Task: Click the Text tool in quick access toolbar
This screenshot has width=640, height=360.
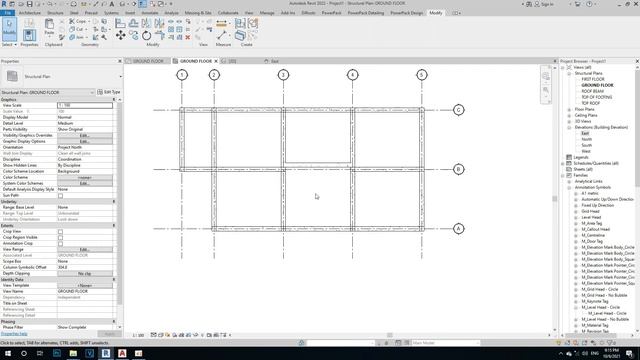Action: [x=111, y=4]
